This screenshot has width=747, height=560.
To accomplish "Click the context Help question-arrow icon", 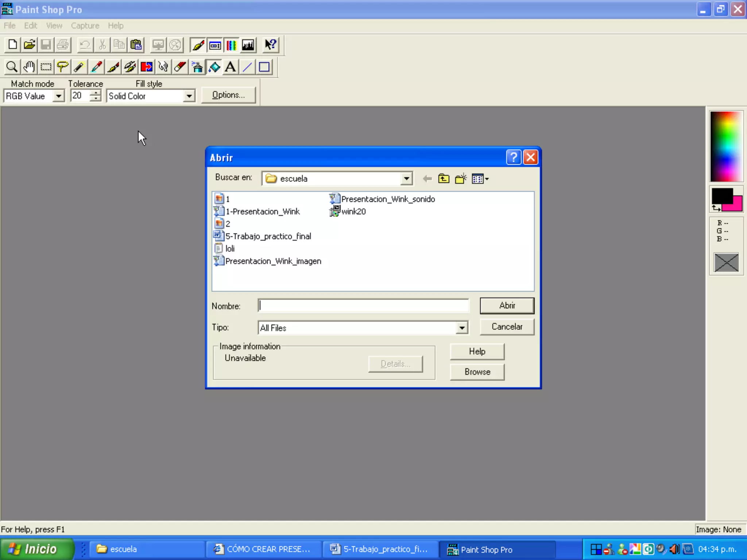I will coord(271,45).
